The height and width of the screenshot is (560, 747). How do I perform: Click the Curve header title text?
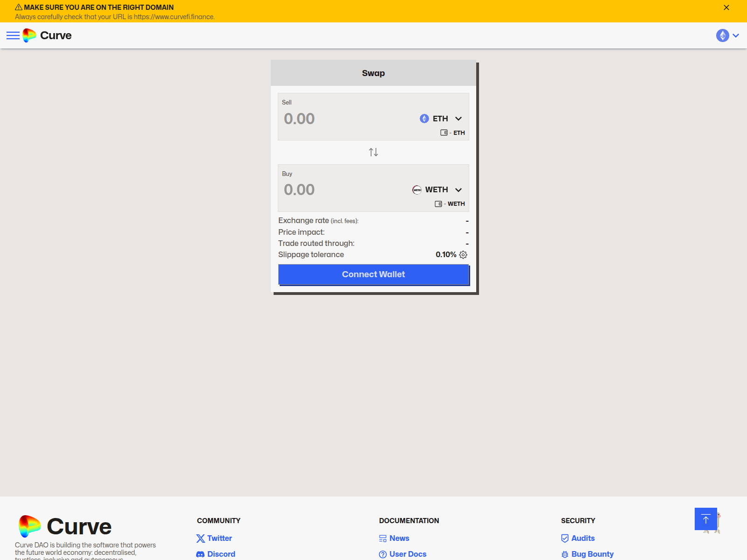[56, 35]
